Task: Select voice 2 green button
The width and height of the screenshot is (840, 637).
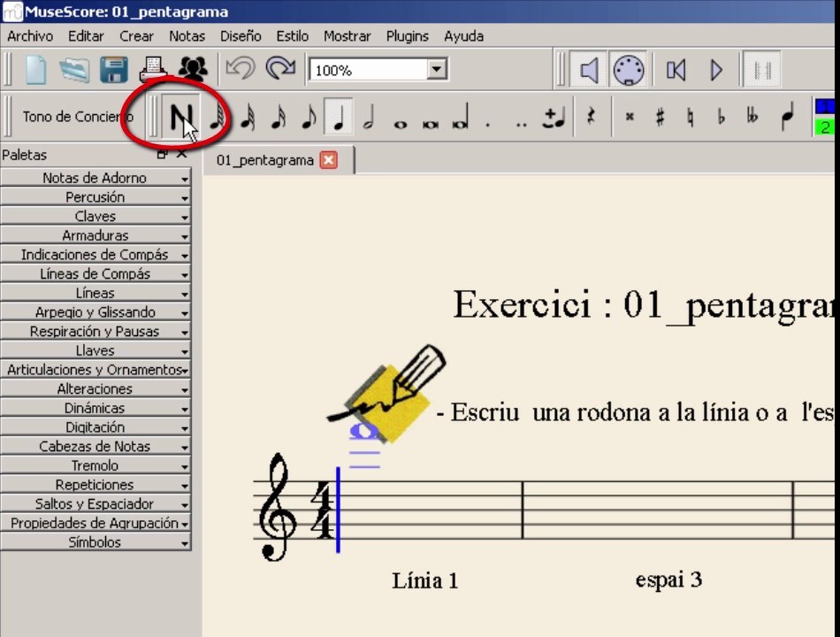Action: pos(824,127)
